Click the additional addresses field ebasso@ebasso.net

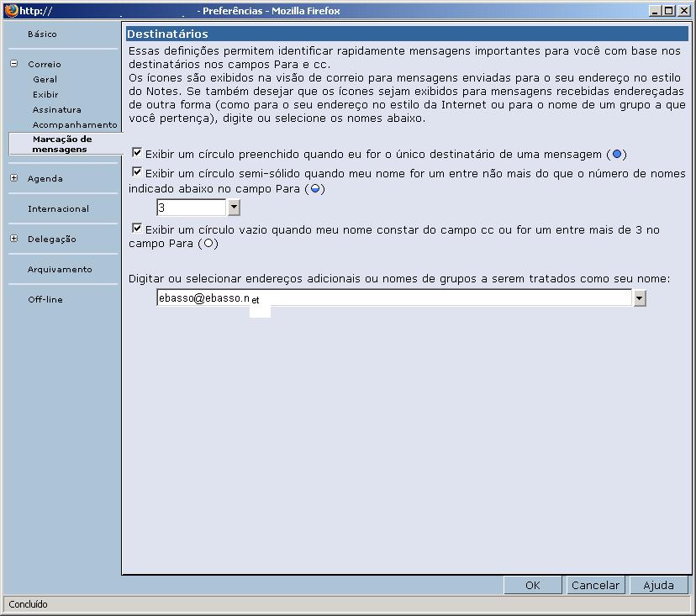pyautogui.click(x=394, y=297)
